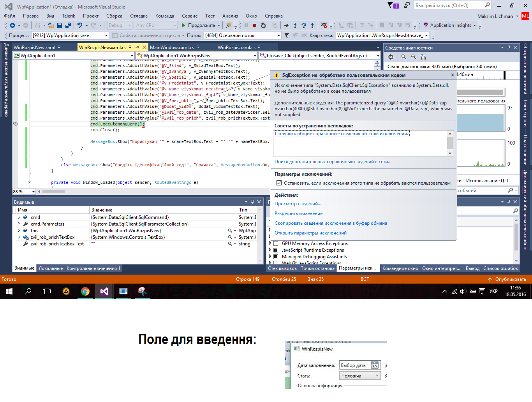Open Google Chrome from the taskbar
The width and height of the screenshot is (532, 402).
click(85, 291)
